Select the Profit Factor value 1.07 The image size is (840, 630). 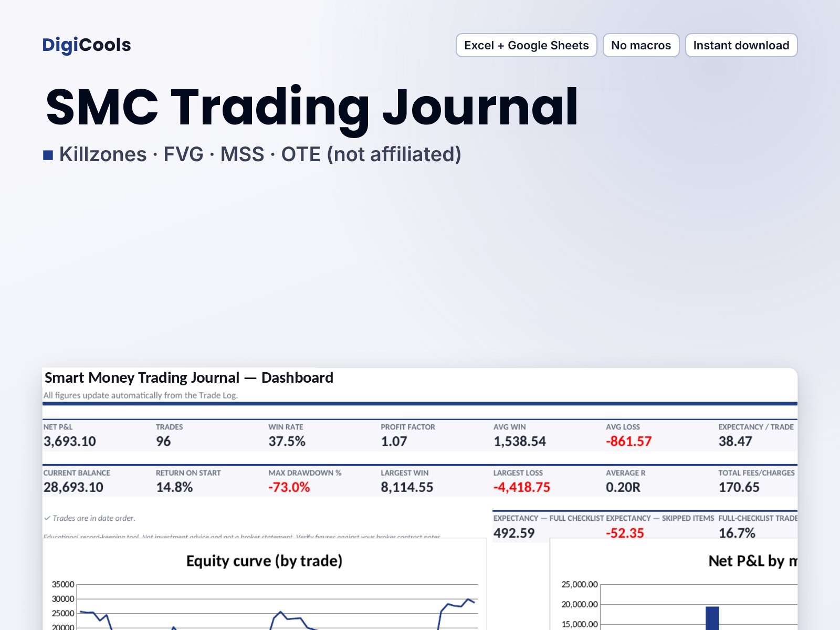click(x=394, y=442)
